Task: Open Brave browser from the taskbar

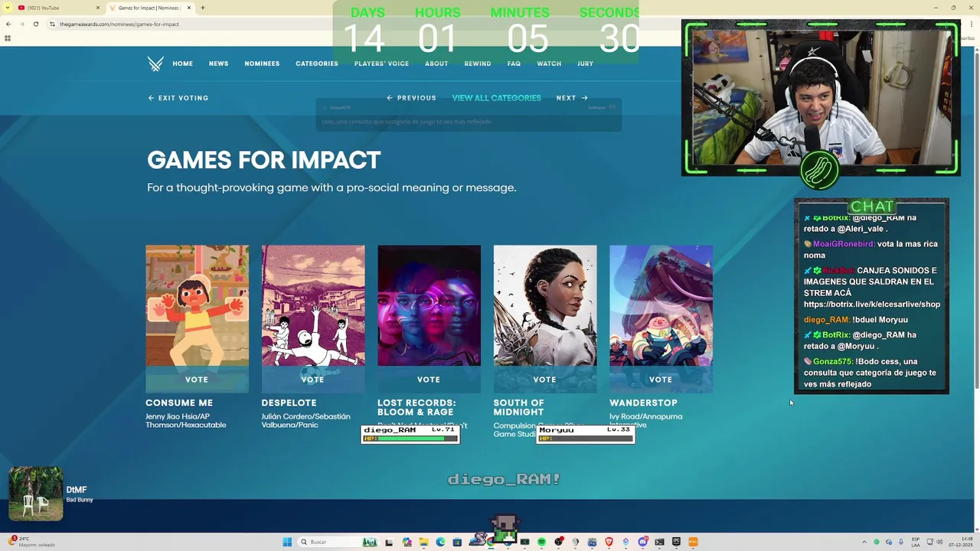Action: pos(609,542)
